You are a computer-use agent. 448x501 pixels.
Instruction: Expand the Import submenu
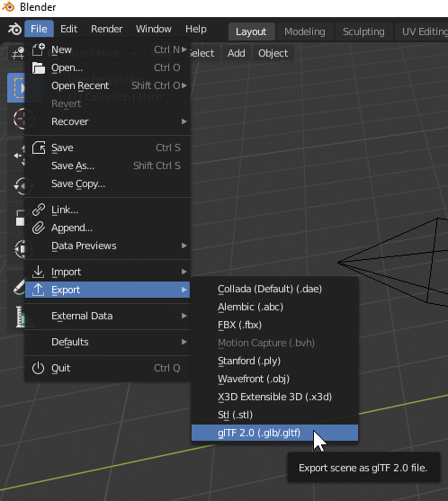pyautogui.click(x=108, y=272)
